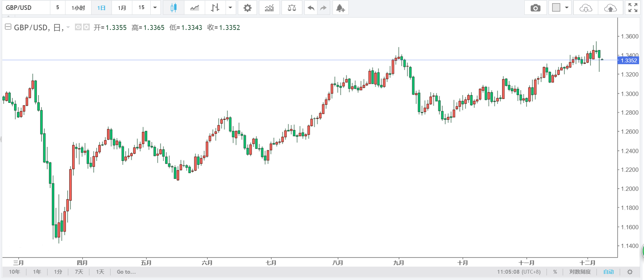Click the cloud upload save icon

(610, 8)
